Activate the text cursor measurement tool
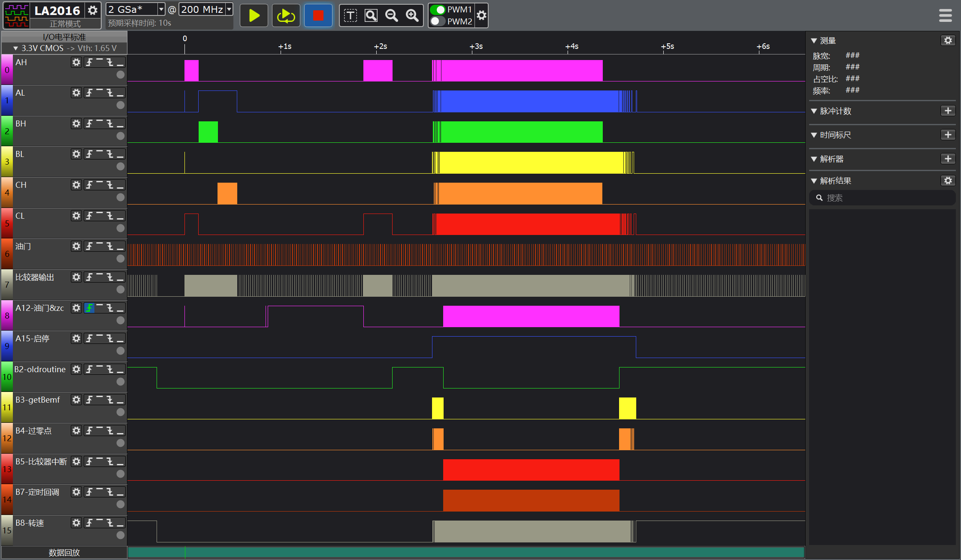This screenshot has width=961, height=560. [x=350, y=16]
